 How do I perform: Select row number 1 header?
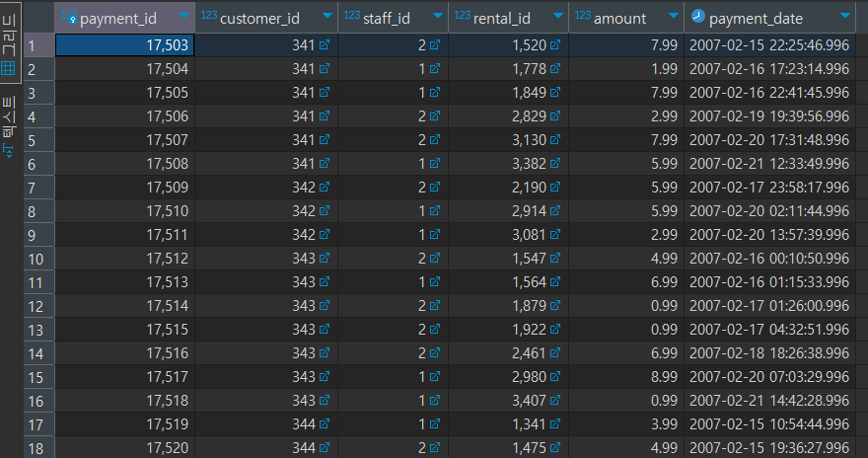point(38,45)
